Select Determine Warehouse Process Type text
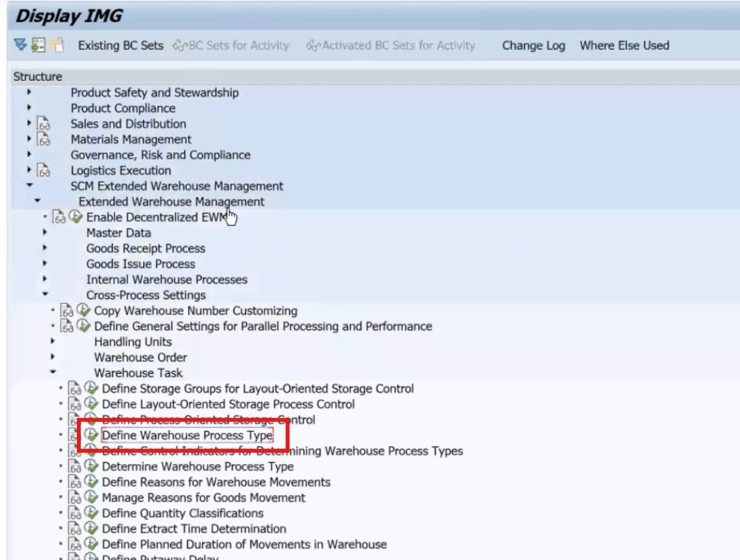740x560 pixels. [x=198, y=466]
